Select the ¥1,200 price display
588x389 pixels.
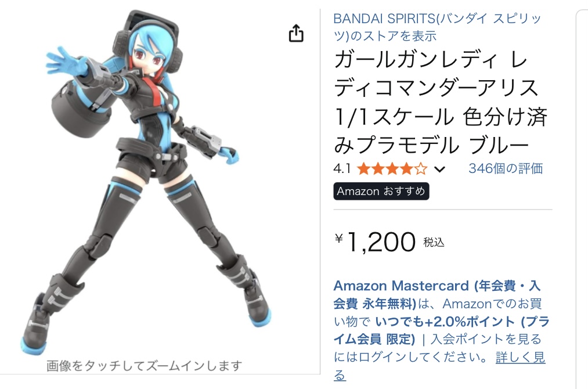(375, 242)
